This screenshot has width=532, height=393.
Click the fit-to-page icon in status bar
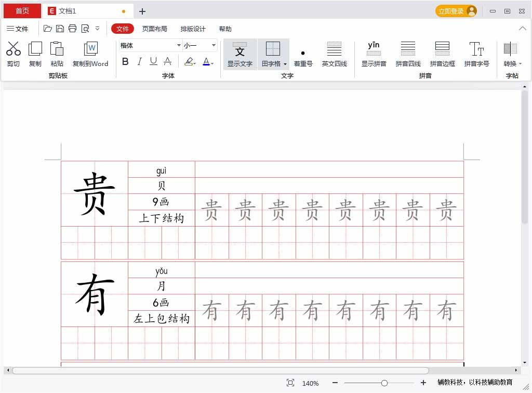(290, 383)
